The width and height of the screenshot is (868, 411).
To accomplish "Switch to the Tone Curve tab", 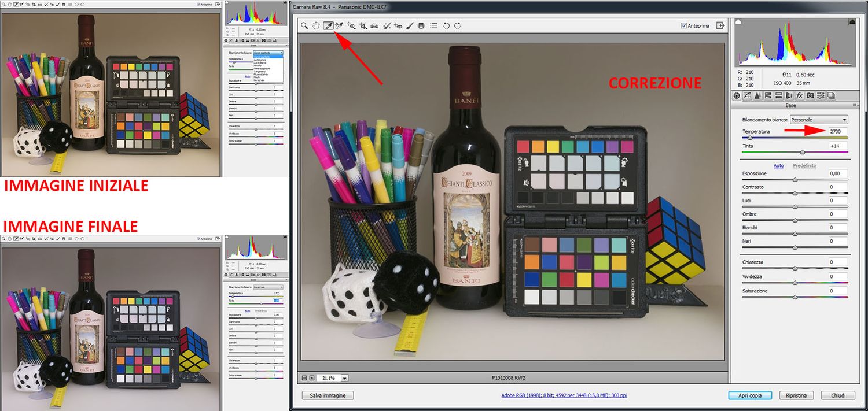I will [747, 96].
